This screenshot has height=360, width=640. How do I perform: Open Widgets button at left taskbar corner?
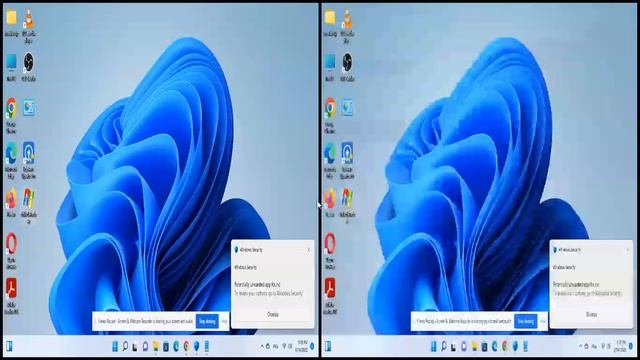[x=9, y=347]
